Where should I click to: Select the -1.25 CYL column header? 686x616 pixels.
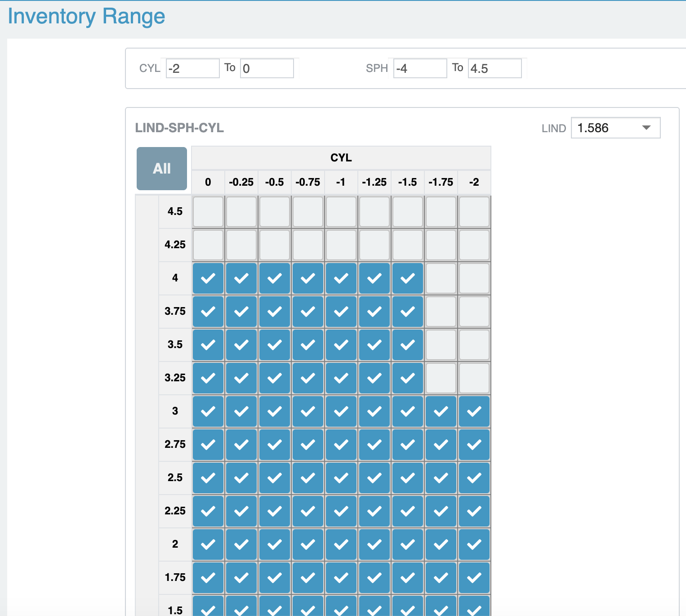pos(374,182)
